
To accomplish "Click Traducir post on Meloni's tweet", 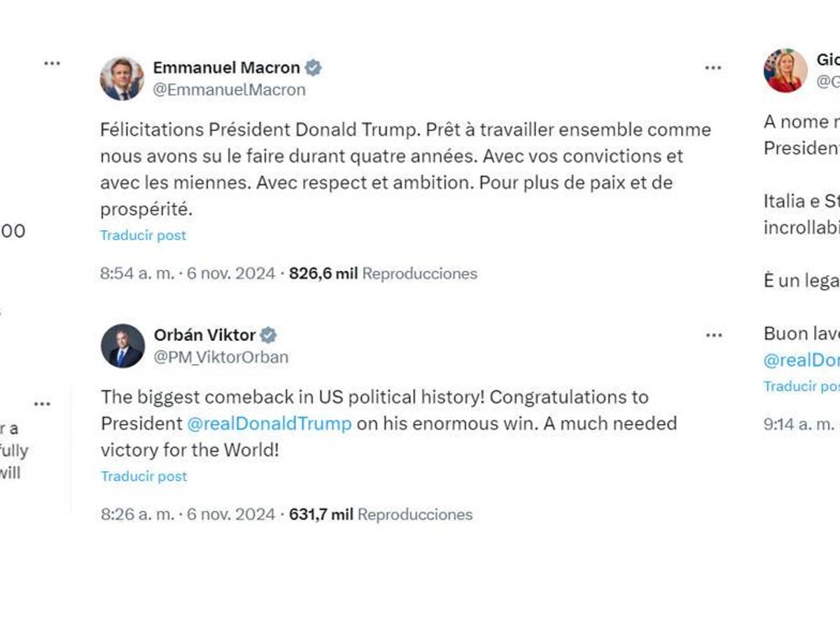I will point(799,386).
